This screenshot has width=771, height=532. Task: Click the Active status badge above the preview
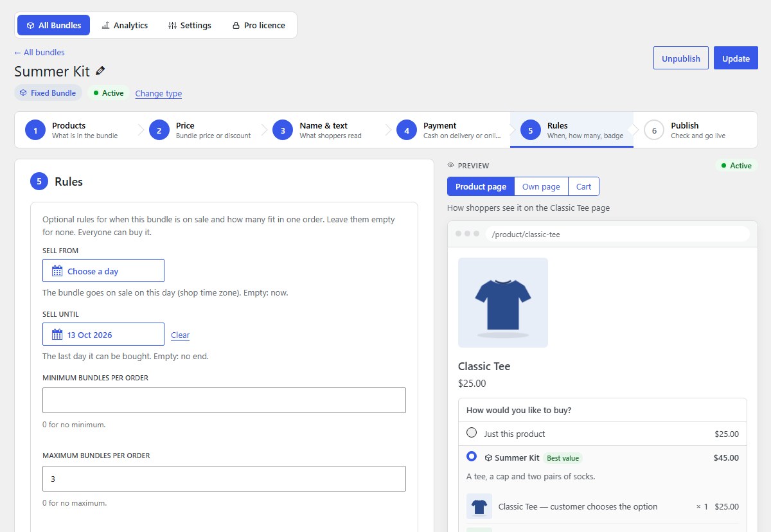coord(736,166)
